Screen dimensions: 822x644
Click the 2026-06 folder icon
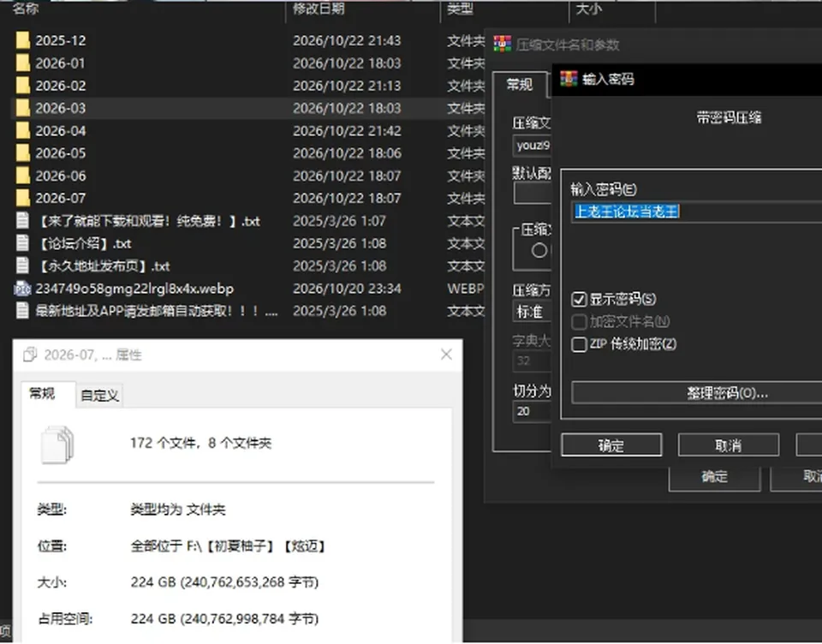(x=22, y=176)
